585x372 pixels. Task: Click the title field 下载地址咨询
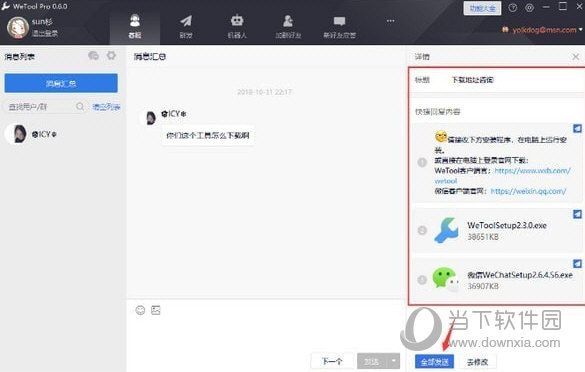[x=472, y=80]
